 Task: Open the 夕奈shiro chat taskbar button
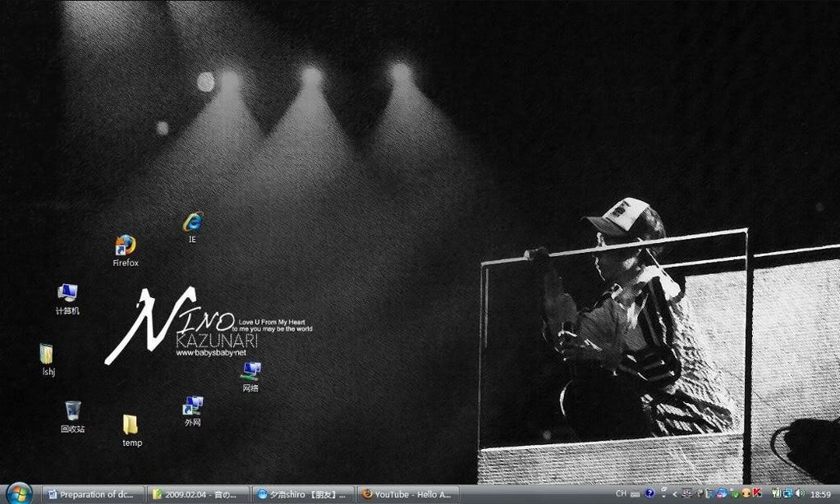coord(303,494)
